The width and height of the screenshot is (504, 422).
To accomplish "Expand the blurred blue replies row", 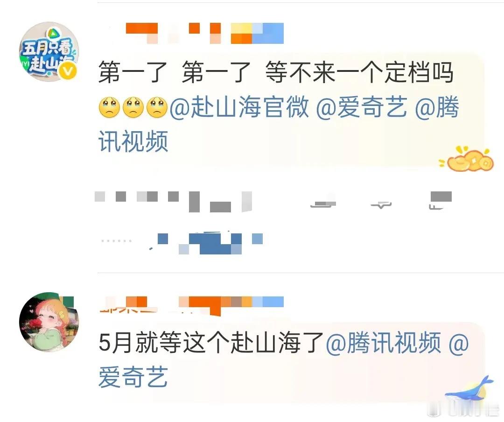I will click(x=182, y=242).
